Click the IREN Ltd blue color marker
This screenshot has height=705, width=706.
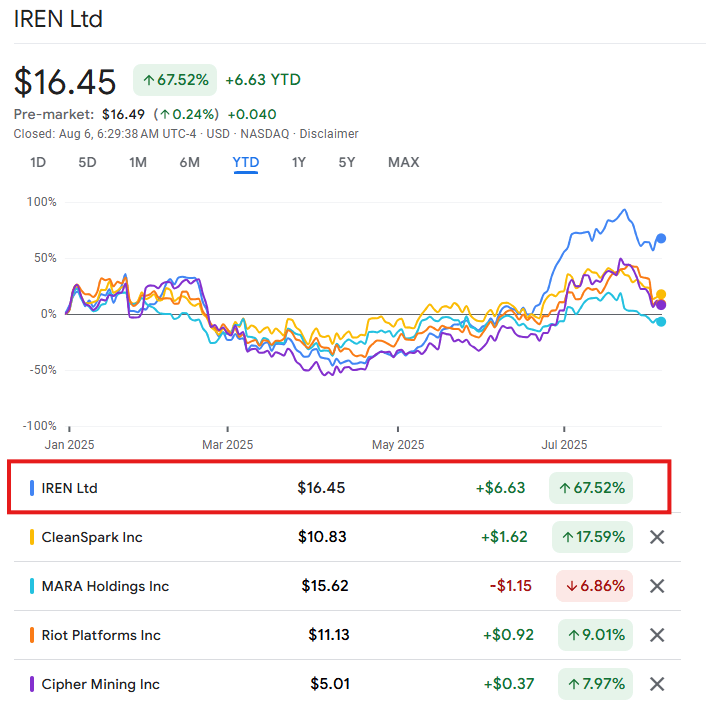[32, 488]
